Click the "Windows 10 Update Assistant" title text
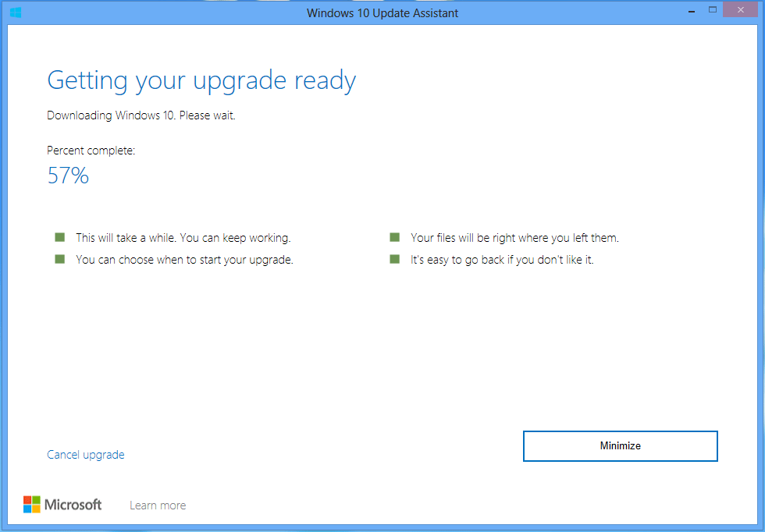765x532 pixels. (382, 12)
